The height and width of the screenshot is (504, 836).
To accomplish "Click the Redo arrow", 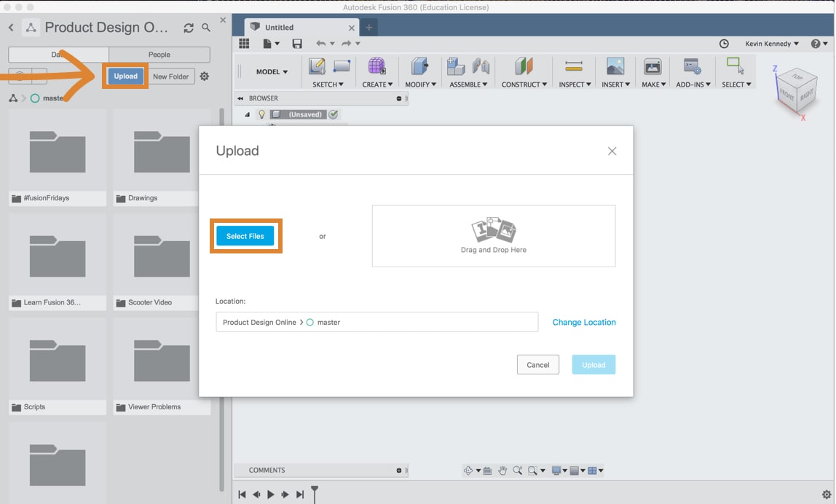I will coord(347,44).
